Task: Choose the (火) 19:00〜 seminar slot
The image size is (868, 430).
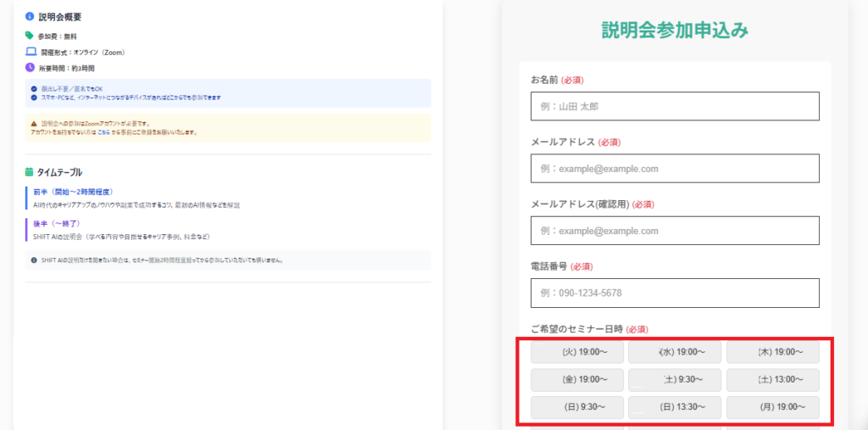Action: click(577, 352)
